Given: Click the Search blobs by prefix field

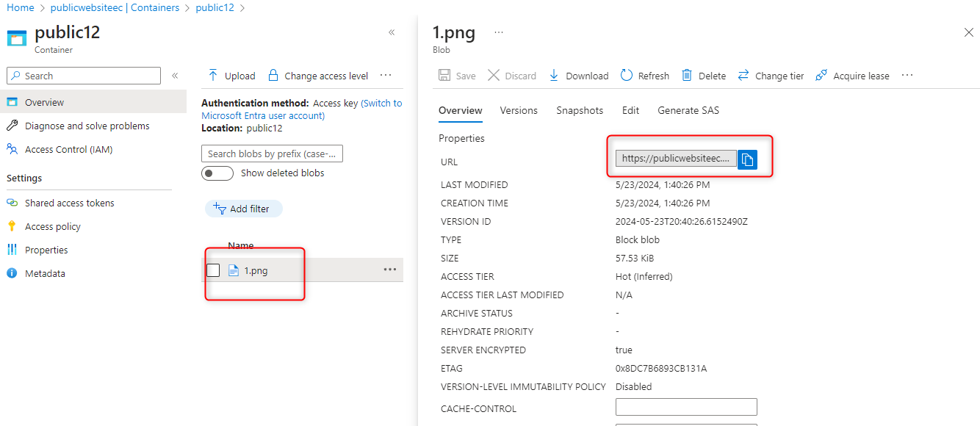Looking at the screenshot, I should [272, 154].
